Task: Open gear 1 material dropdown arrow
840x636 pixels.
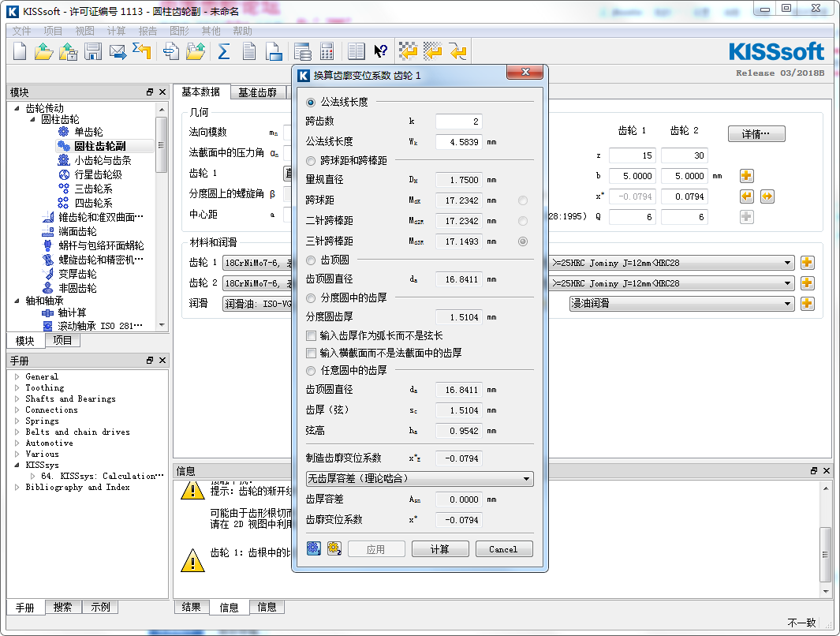Action: pyautogui.click(x=787, y=263)
